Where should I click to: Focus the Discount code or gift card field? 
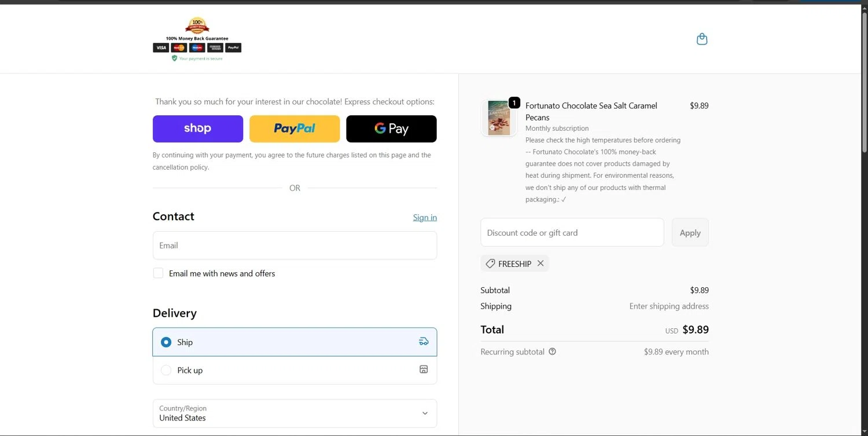point(572,232)
